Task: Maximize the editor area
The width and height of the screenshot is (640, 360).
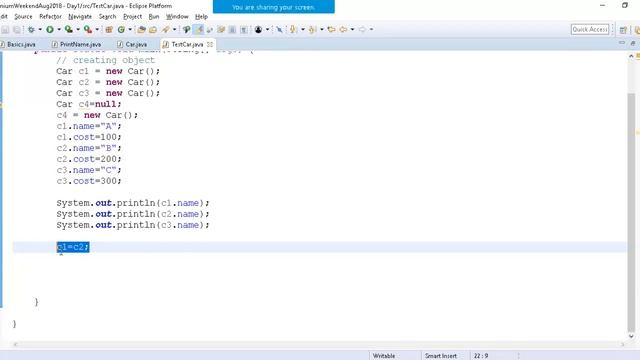Action: pos(633,43)
